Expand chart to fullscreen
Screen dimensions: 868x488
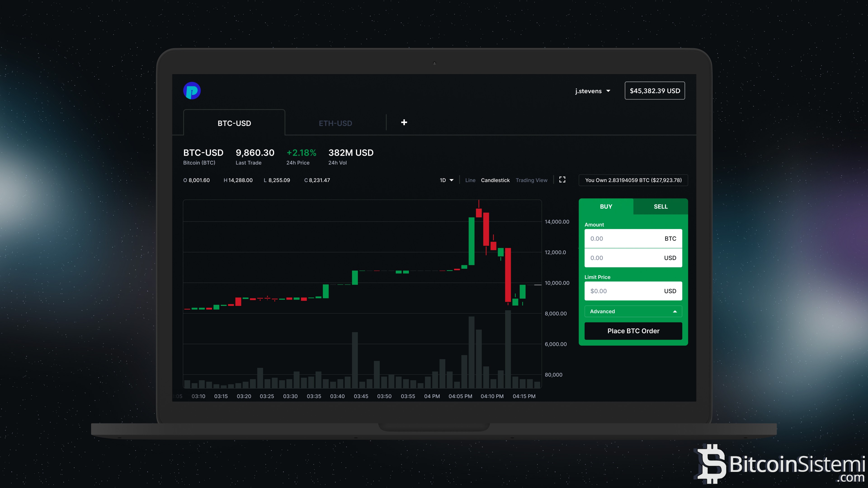pos(562,180)
